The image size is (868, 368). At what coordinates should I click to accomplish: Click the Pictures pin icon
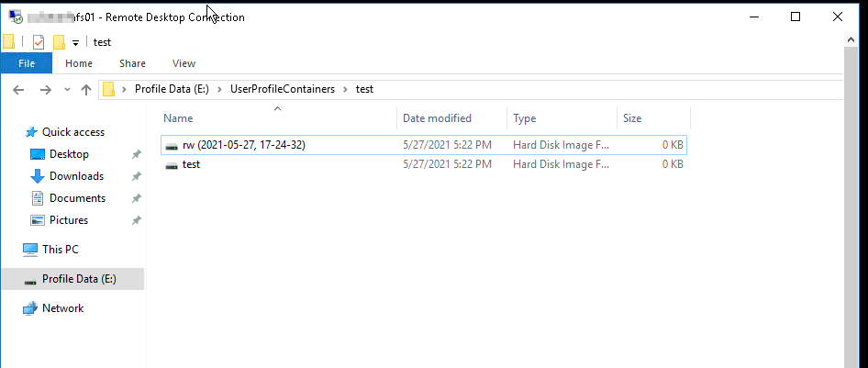point(136,220)
